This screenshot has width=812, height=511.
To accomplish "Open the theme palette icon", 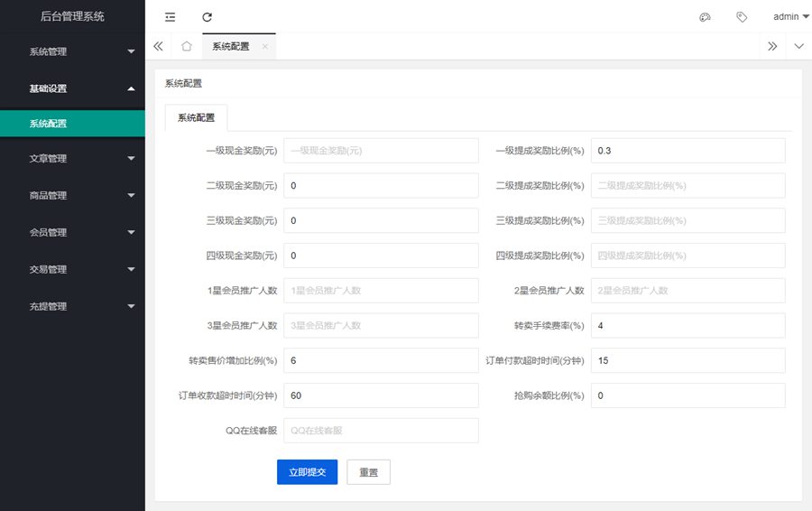I will pyautogui.click(x=706, y=17).
